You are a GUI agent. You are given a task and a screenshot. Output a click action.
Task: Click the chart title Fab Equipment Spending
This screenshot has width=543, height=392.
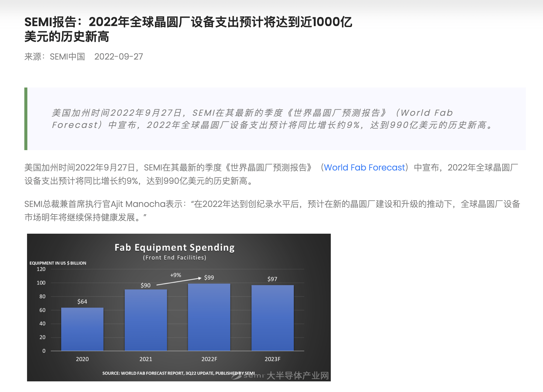tap(175, 247)
